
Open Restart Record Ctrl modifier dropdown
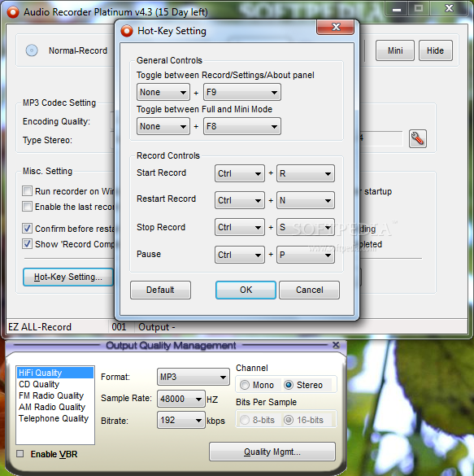pos(240,200)
